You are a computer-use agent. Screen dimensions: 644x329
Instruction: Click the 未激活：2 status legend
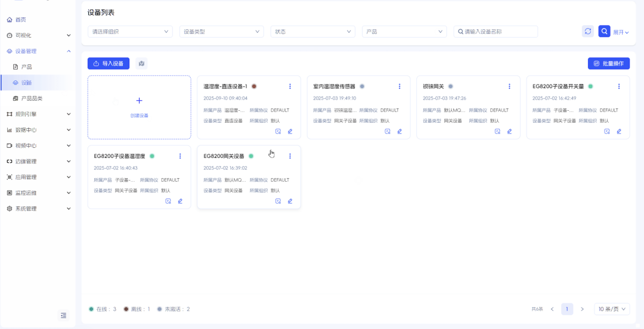pyautogui.click(x=174, y=309)
